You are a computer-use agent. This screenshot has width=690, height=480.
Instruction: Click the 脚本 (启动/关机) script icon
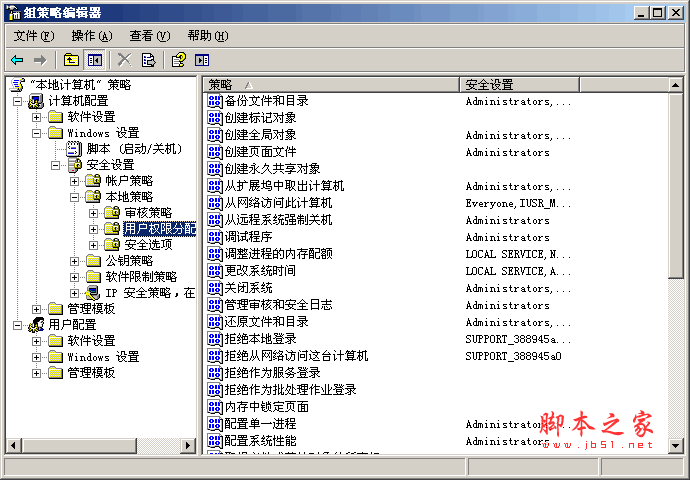click(x=74, y=148)
